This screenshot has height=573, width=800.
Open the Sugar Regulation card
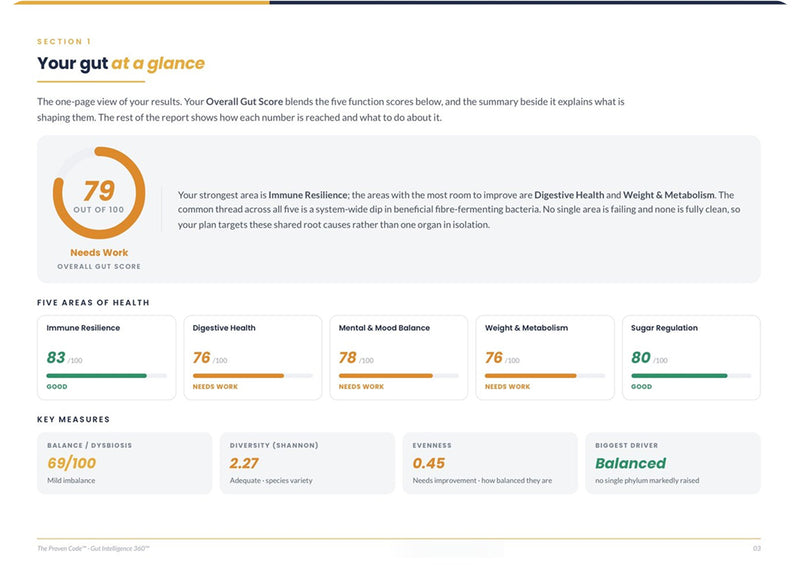point(691,357)
